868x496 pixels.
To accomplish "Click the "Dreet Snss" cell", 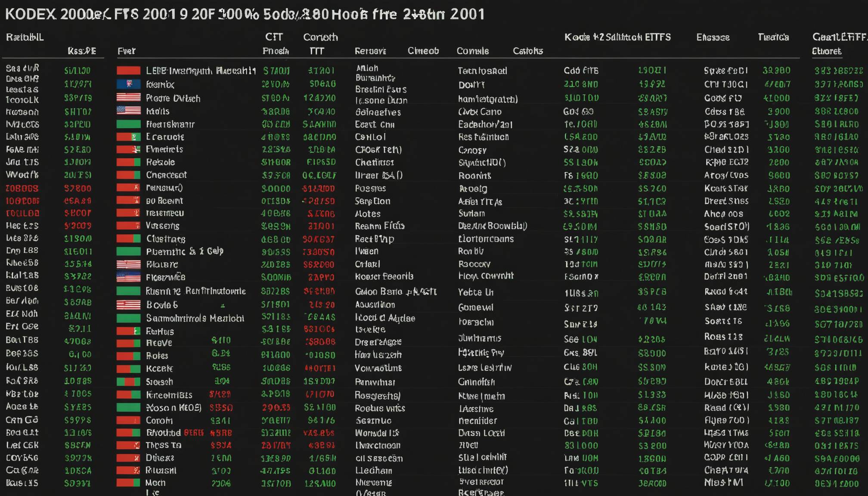I will [x=726, y=201].
